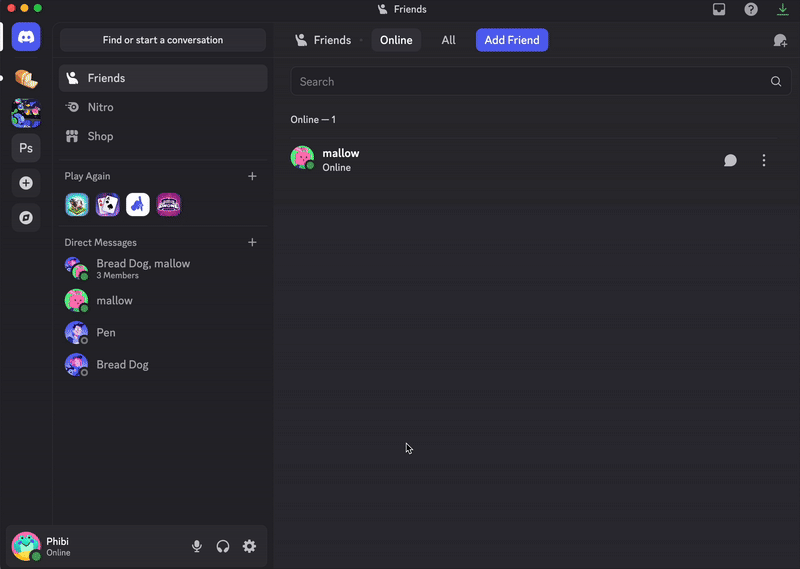Open Discover servers compass icon
This screenshot has width=800, height=569.
[26, 217]
